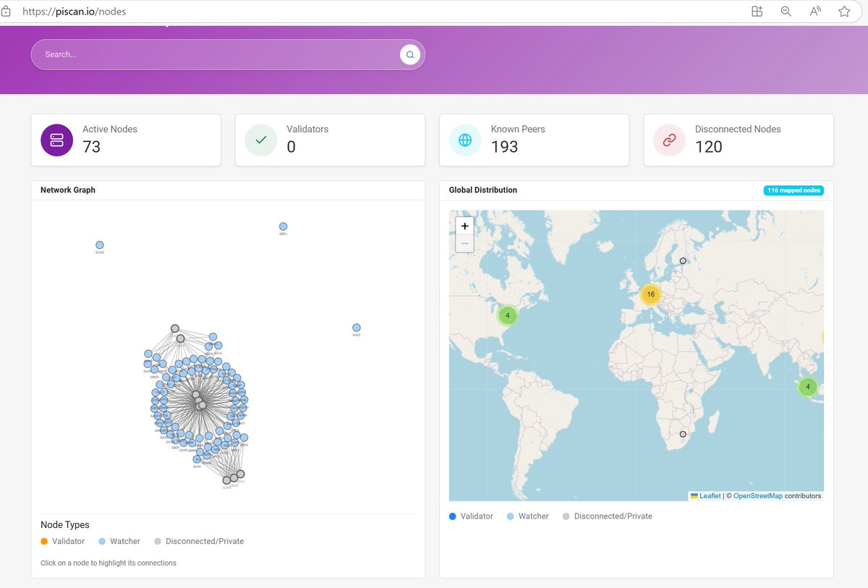The image size is (868, 588).
Task: Click orange Validator dot in Node Types legend
Action: [x=44, y=541]
